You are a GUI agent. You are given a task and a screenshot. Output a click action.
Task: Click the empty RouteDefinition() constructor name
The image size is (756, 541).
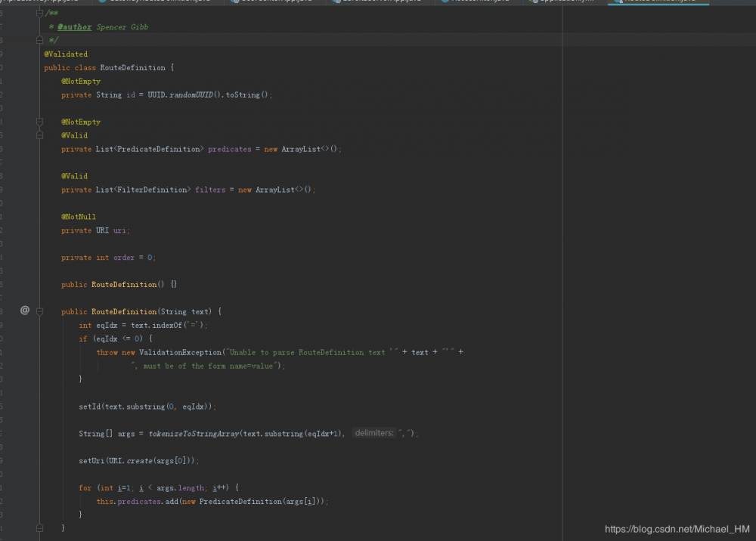click(123, 285)
